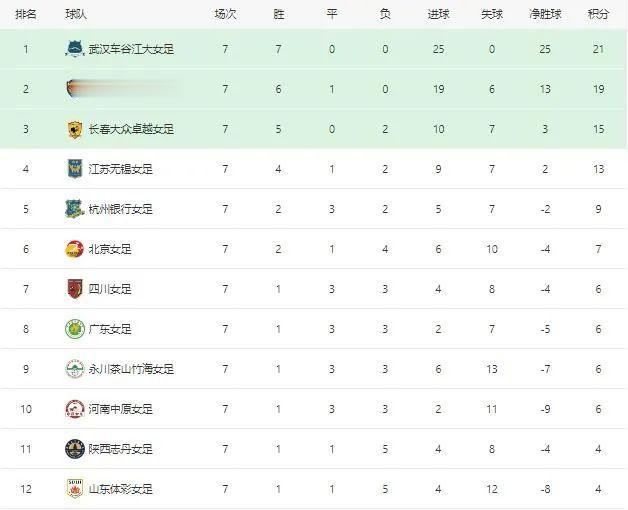Open the 四川女足 shield badge
Screen dimensions: 628x510
coord(75,289)
